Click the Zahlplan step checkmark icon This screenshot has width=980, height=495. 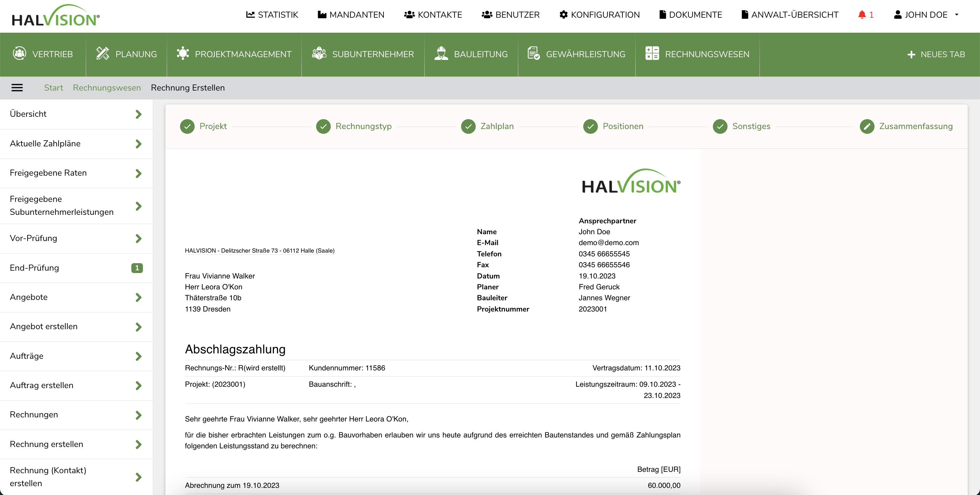click(x=468, y=127)
